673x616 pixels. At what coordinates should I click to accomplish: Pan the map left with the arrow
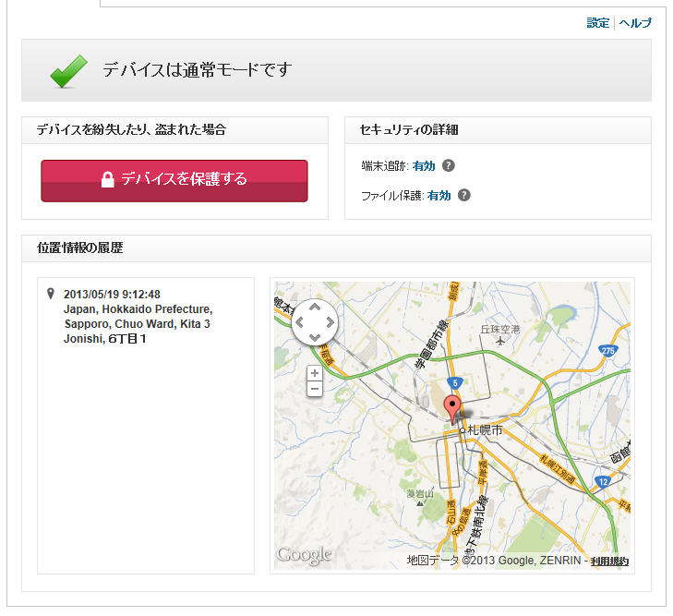[300, 322]
